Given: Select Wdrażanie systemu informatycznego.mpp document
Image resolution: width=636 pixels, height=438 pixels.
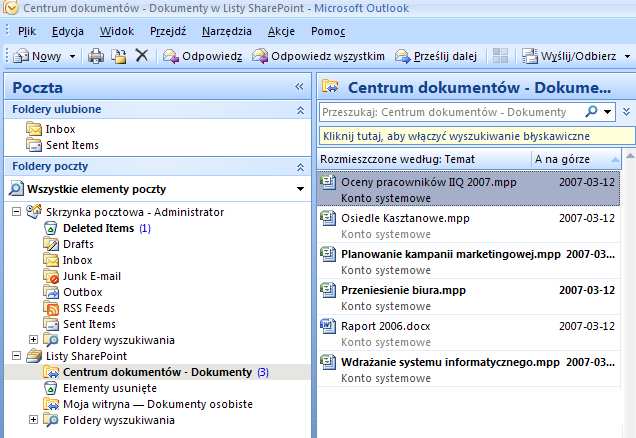Looking at the screenshot, I should coord(468,370).
